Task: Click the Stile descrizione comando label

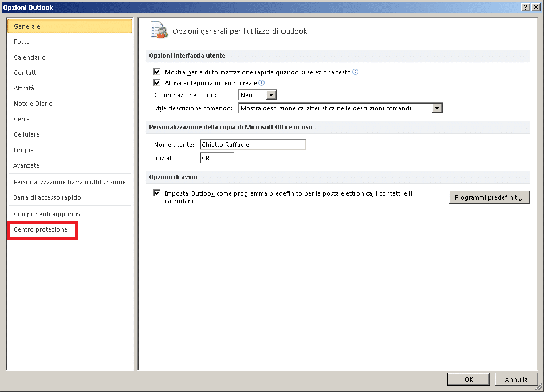Action: [x=193, y=108]
